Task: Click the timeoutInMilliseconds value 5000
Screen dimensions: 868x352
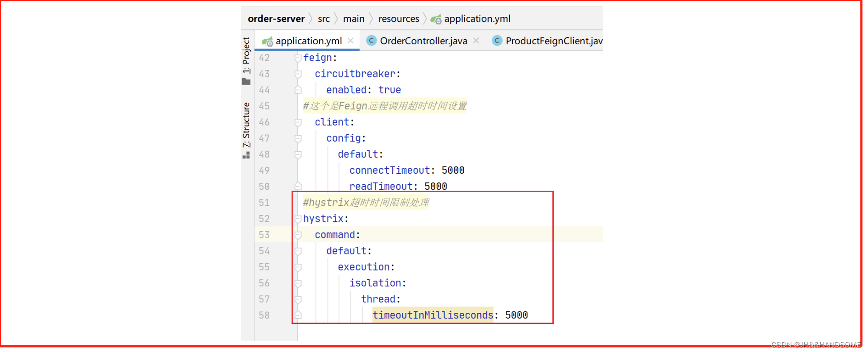Action: [x=516, y=315]
